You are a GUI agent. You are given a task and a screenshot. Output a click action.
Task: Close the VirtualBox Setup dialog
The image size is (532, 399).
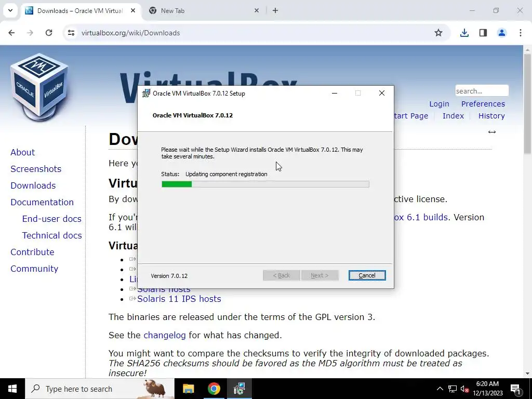coord(382,94)
